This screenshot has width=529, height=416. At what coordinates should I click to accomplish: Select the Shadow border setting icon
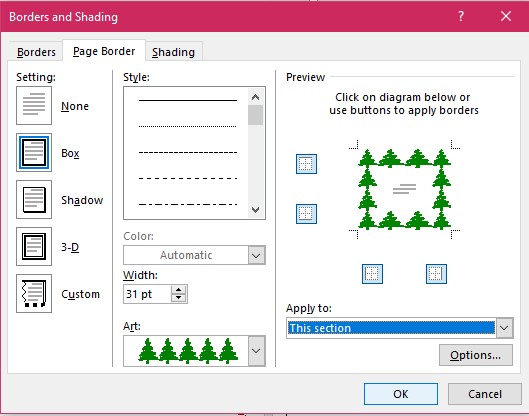coord(34,199)
